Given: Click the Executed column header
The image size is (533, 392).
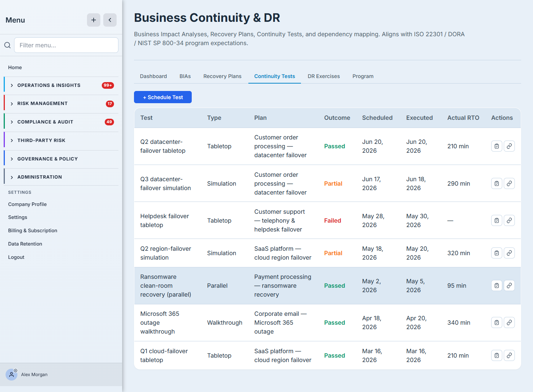Looking at the screenshot, I should pos(419,118).
